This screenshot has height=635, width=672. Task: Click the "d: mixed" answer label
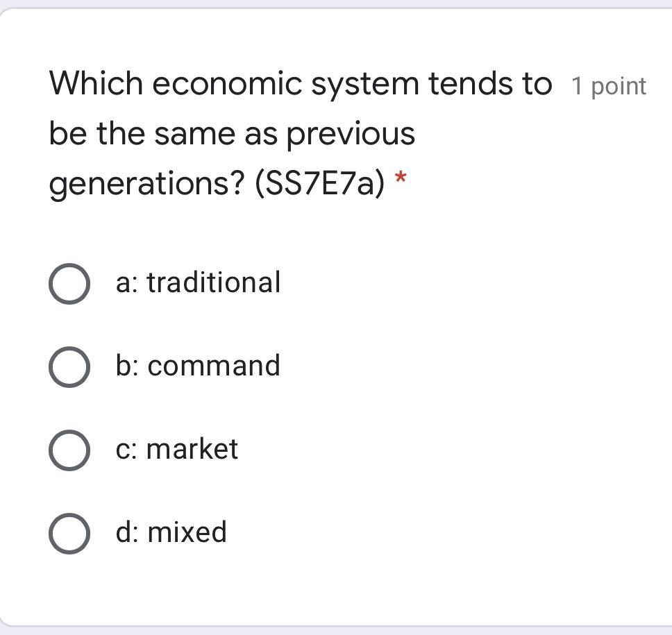[171, 532]
